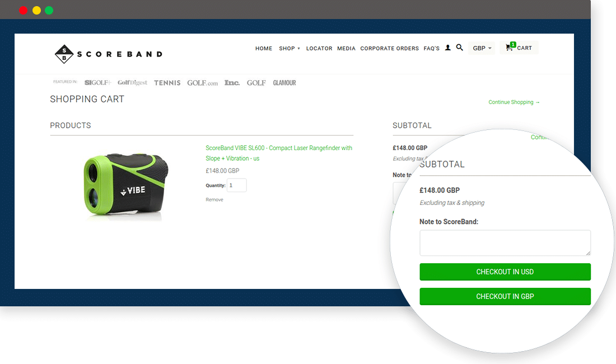Click the GOLF magazine featured logo

coord(256,83)
